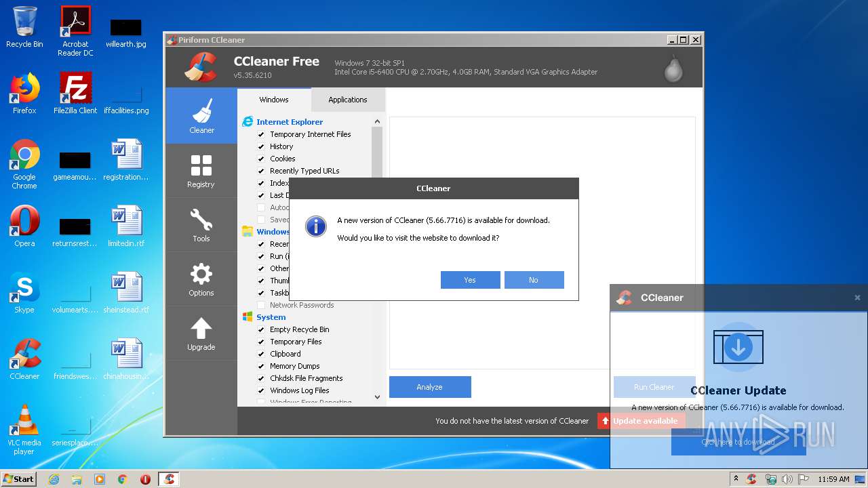Screen dimensions: 868x488
Task: Uncheck Recently Typed URLs
Action: (261, 171)
